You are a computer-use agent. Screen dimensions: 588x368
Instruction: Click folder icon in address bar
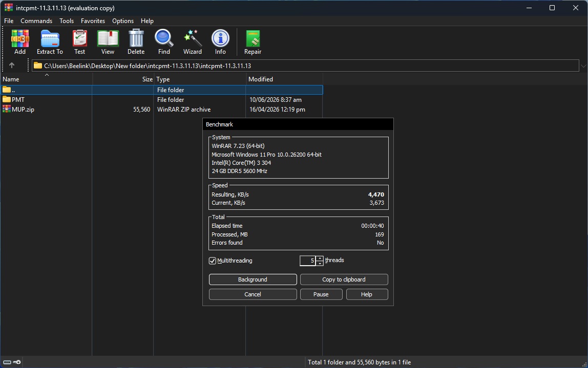coord(37,66)
